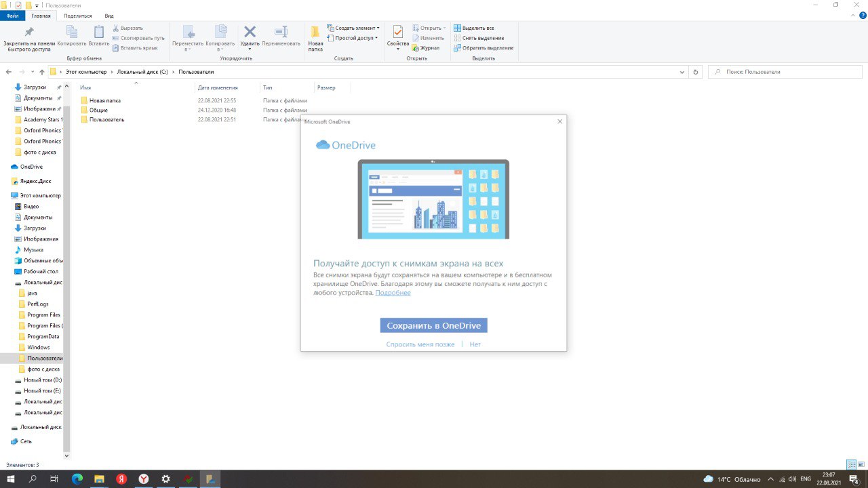Open the 'Копировать в' dropdown
This screenshot has width=868, height=488.
tap(220, 38)
